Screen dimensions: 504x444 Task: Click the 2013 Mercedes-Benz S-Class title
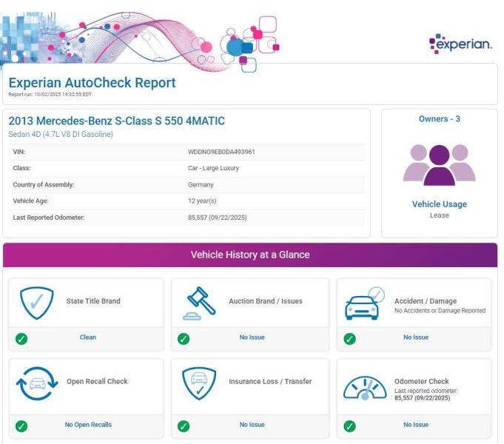tap(116, 121)
